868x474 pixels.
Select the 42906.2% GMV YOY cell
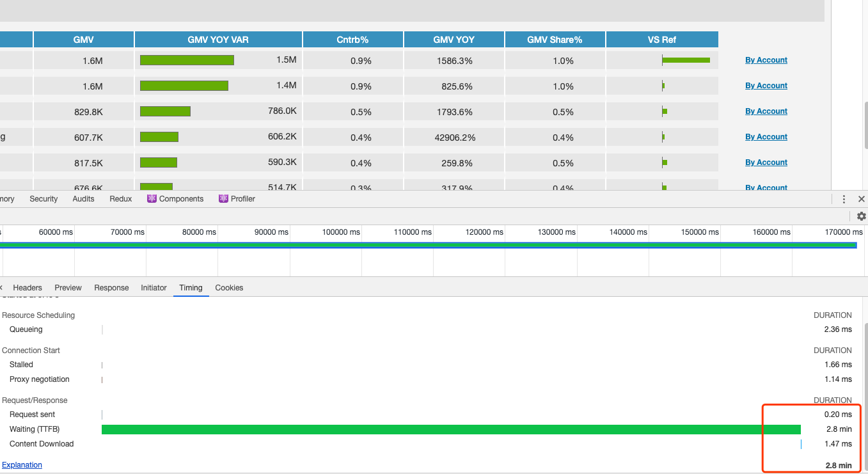[x=454, y=138]
